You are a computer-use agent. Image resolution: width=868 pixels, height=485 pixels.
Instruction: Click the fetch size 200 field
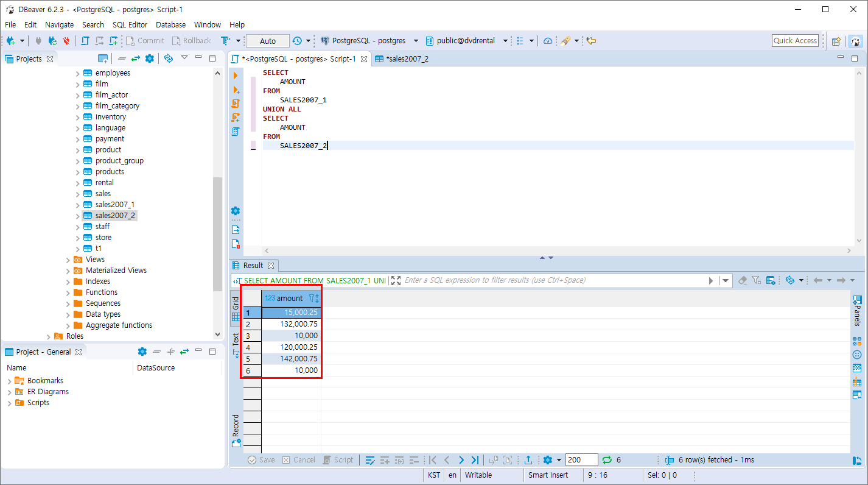pos(581,460)
